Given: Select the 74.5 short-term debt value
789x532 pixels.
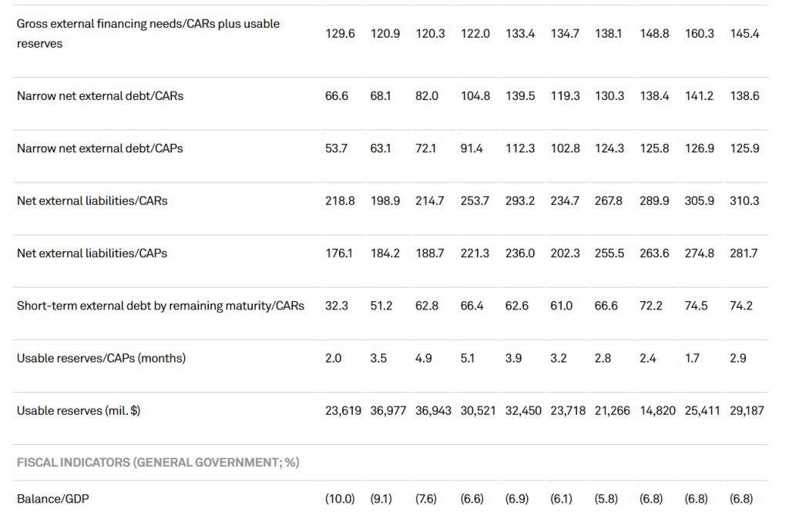Looking at the screenshot, I should (700, 306).
